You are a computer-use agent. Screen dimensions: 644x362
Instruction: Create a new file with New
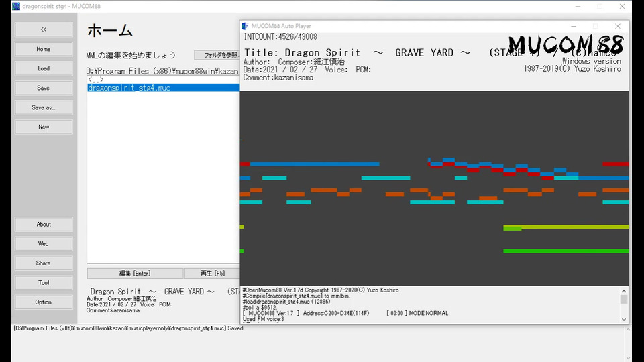pyautogui.click(x=44, y=127)
